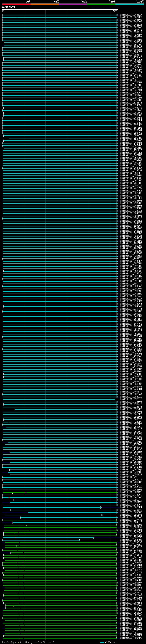Viewport: 146px width, 644px height.
Task: Select the UniRef100_C1KTT2 label
Action: pyautogui.click(x=131, y=55)
